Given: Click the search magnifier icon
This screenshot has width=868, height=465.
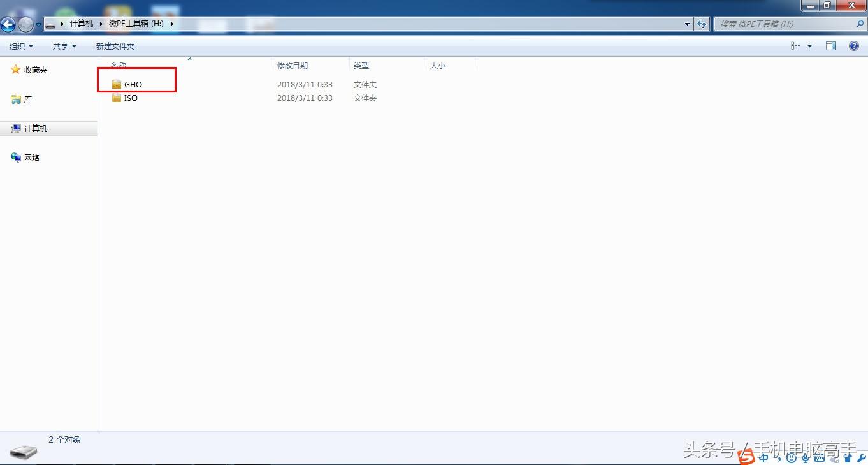Looking at the screenshot, I should pos(859,24).
